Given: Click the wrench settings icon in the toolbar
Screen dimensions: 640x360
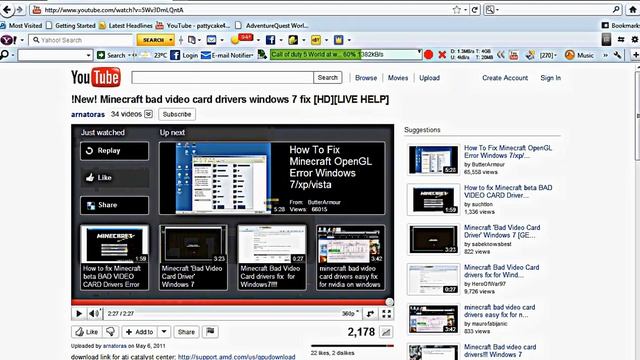Looking at the screenshot, I should click(x=618, y=55).
